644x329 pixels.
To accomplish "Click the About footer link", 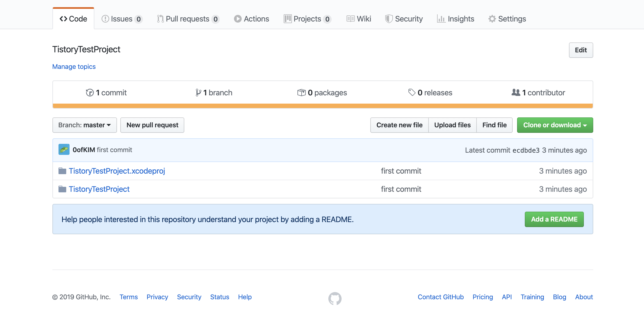I will (584, 297).
